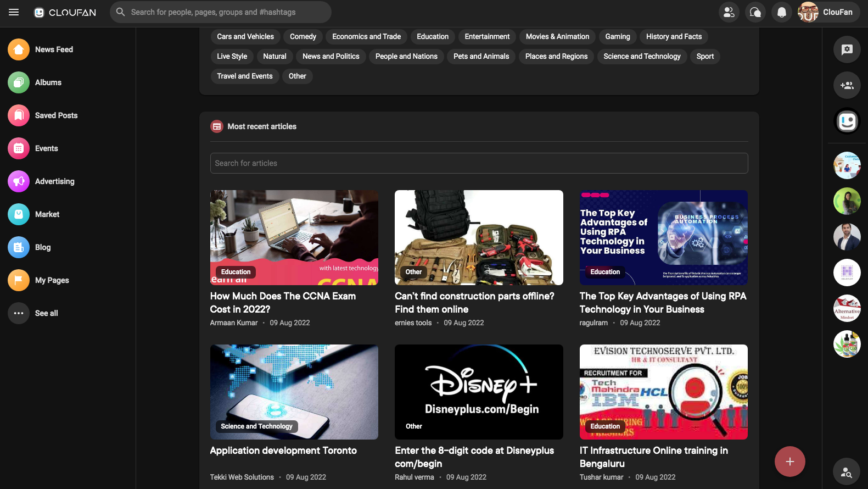Open the Disney+ article thumbnail
The height and width of the screenshot is (489, 868).
point(479,392)
